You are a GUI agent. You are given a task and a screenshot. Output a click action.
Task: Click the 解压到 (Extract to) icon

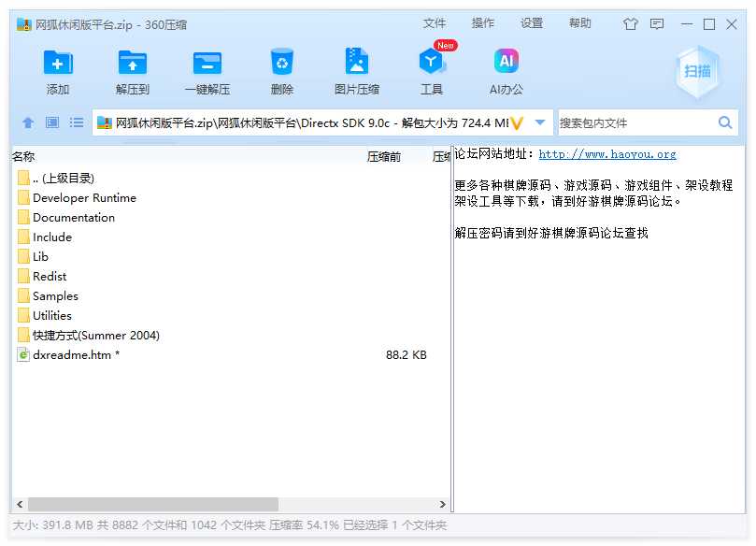[x=133, y=63]
